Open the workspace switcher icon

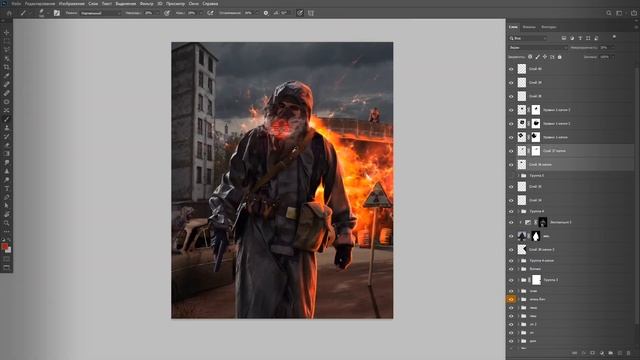[620, 13]
